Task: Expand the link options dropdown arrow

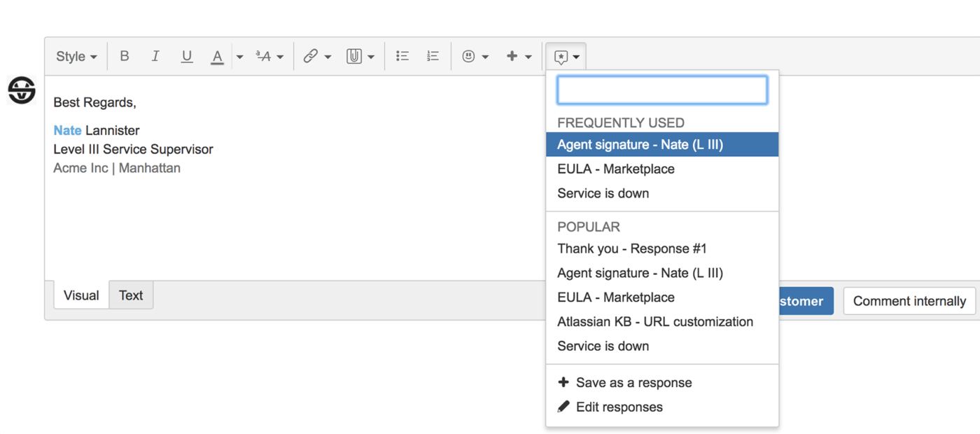Action: [328, 57]
